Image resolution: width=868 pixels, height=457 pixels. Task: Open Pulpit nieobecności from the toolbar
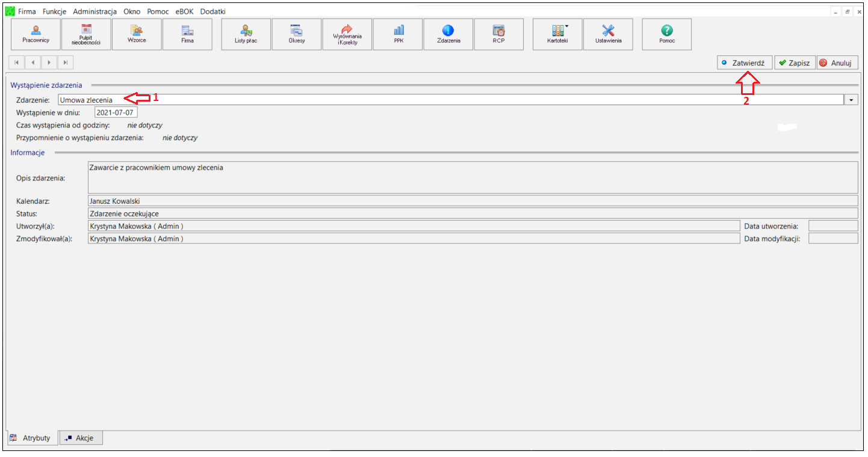pos(87,34)
